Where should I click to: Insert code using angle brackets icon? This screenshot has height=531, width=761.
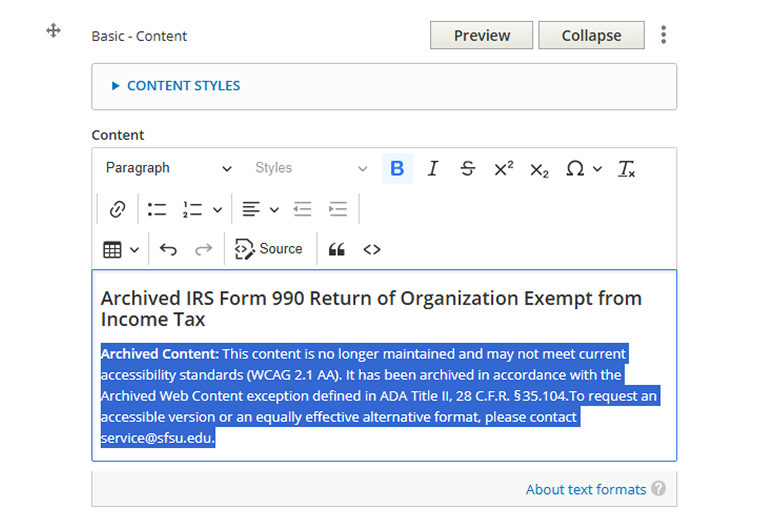(x=372, y=249)
